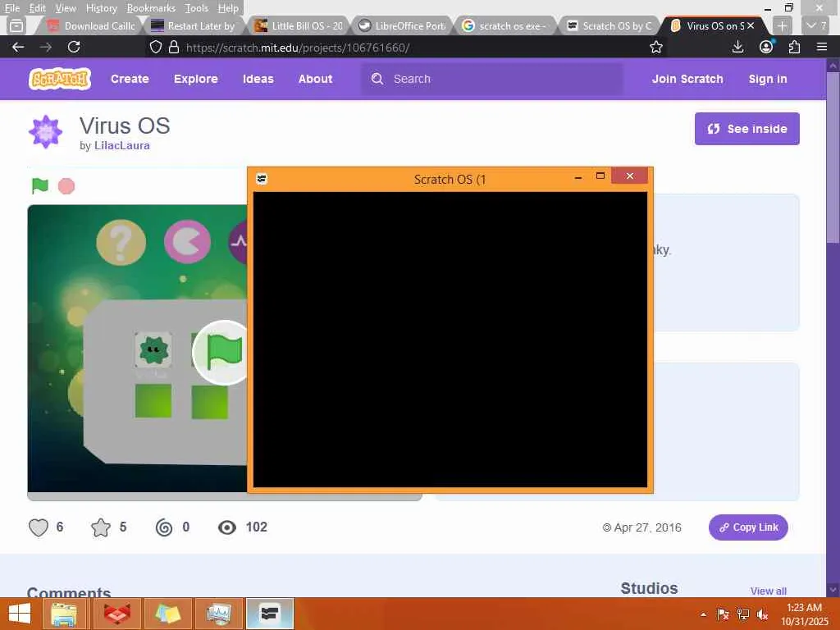840x630 pixels.
Task: Open the Firefox account icon
Action: (x=766, y=47)
